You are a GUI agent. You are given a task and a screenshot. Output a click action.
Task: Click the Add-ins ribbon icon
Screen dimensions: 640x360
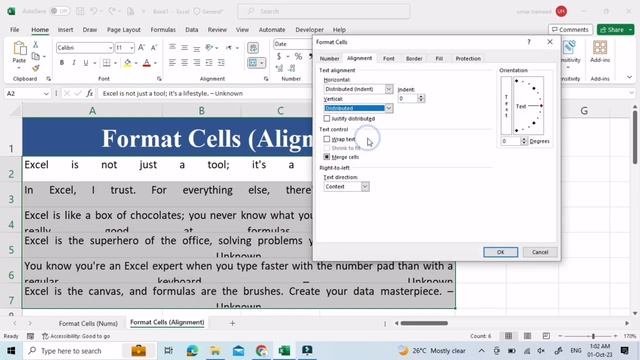point(600,52)
